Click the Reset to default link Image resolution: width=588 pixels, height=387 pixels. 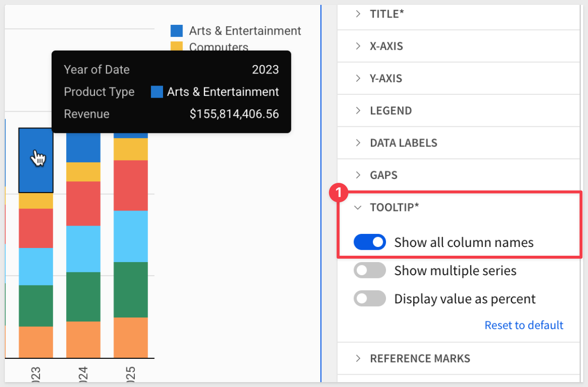[x=524, y=325]
